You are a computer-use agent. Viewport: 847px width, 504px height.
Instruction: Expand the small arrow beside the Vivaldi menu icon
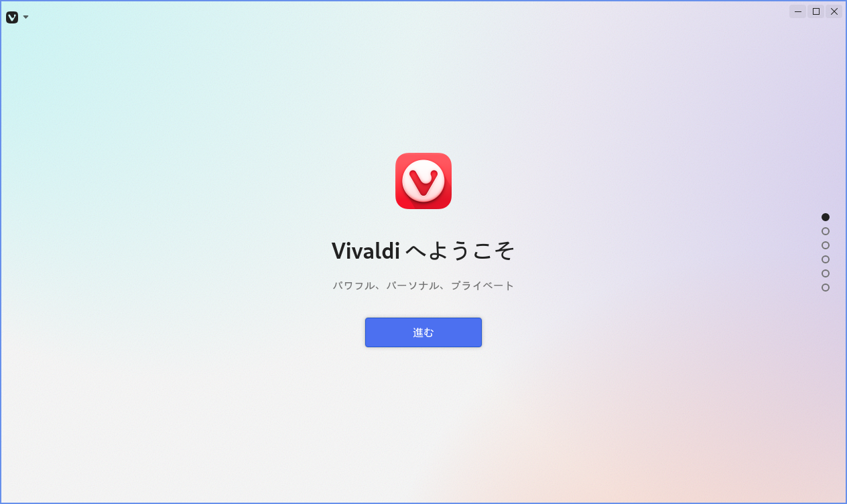coord(25,17)
